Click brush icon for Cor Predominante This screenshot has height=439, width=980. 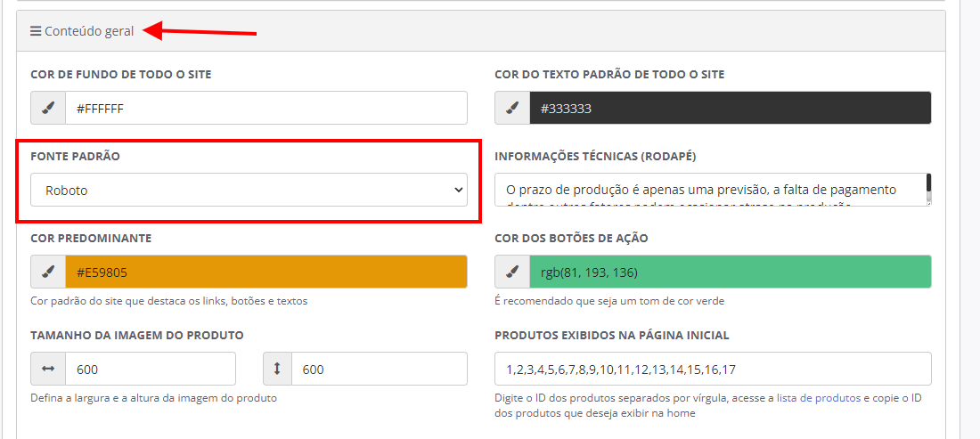[48, 272]
